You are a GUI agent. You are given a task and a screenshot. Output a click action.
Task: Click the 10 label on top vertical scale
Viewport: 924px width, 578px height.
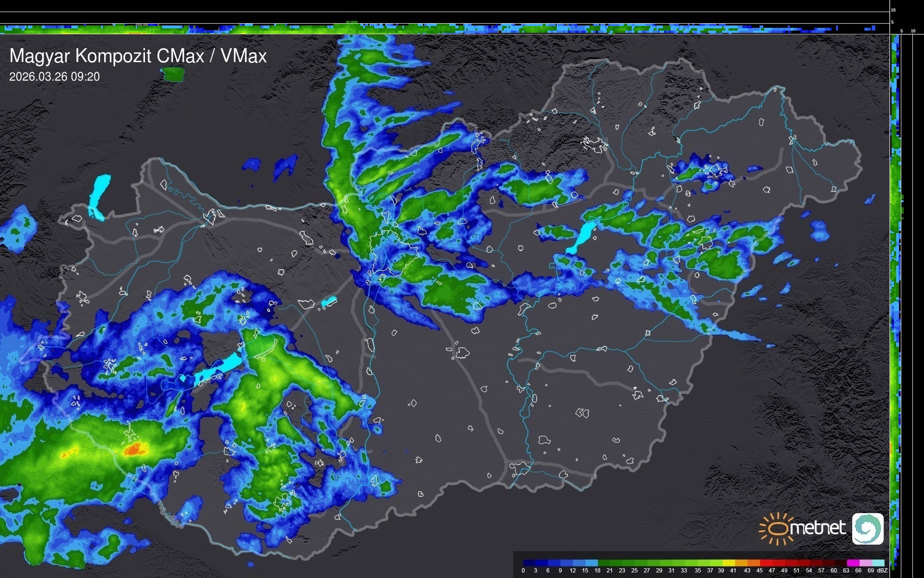pos(893,10)
